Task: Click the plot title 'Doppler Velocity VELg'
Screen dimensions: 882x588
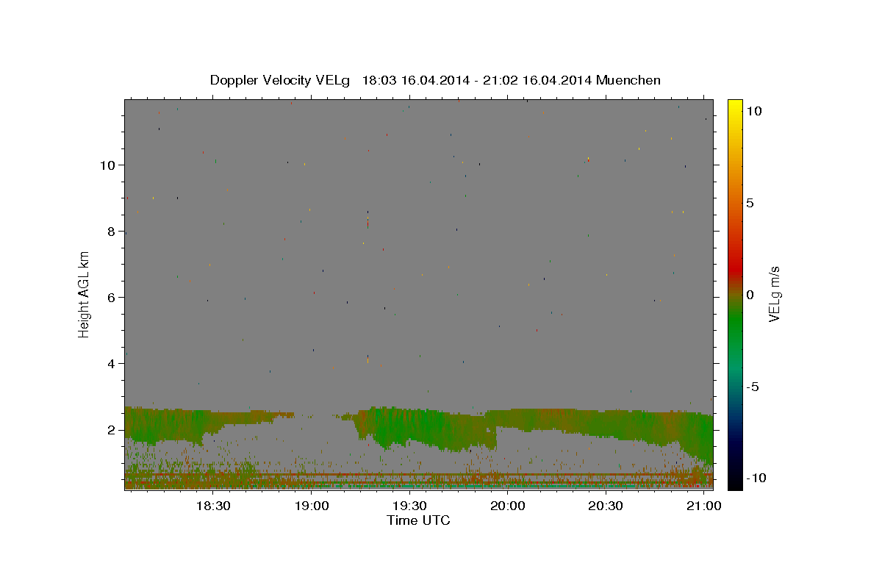Action: [x=279, y=80]
